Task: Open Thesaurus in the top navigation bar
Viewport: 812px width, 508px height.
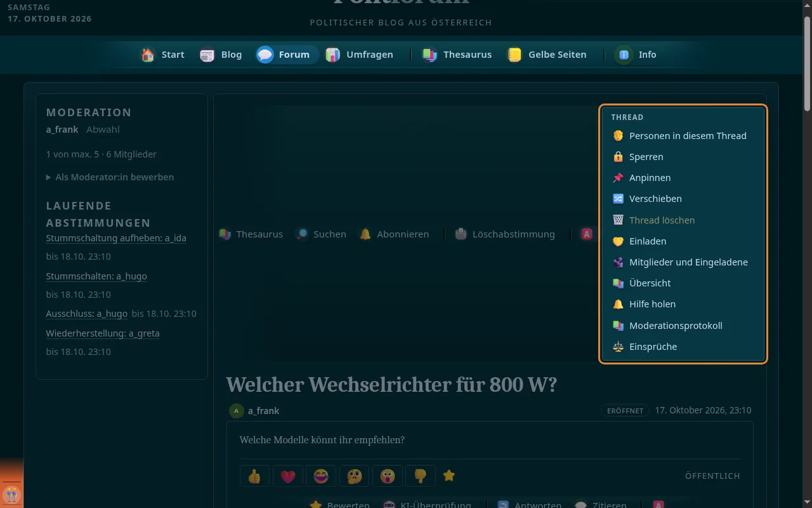Action: click(x=457, y=55)
